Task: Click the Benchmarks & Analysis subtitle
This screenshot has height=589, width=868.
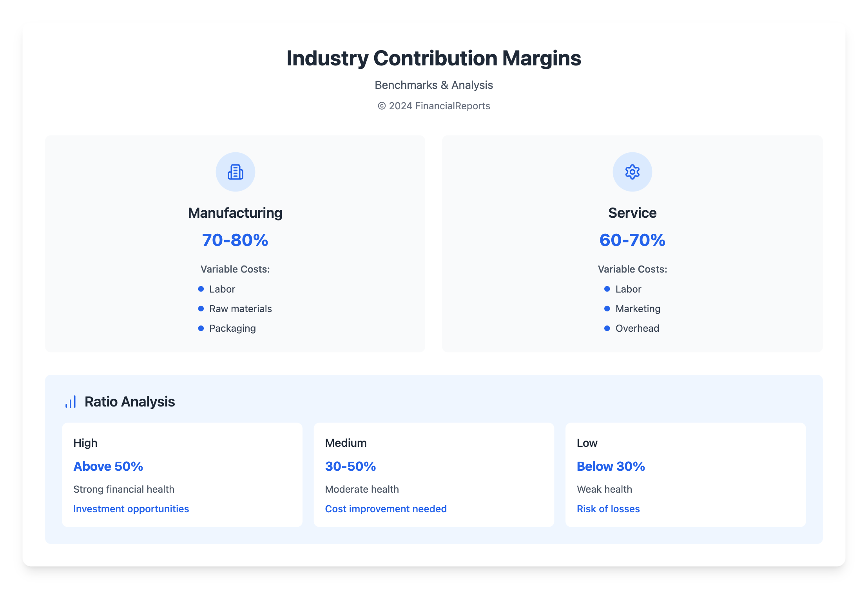Action: tap(434, 85)
